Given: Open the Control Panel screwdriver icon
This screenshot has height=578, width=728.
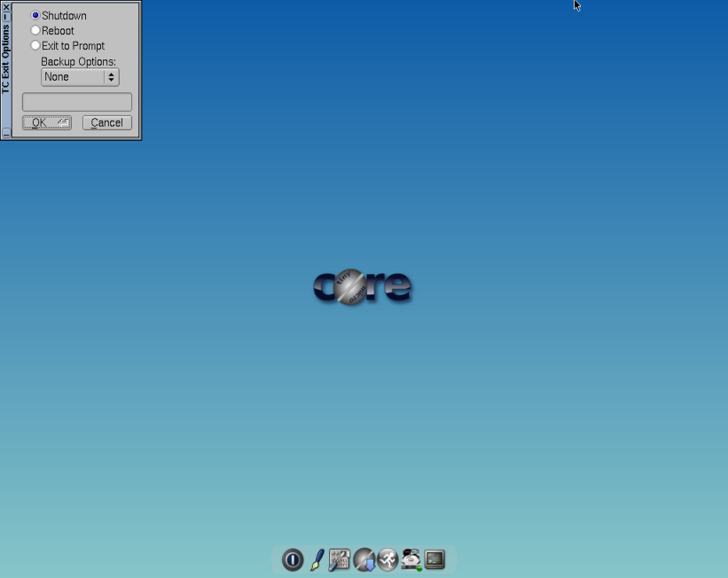Looking at the screenshot, I should coord(340,559).
